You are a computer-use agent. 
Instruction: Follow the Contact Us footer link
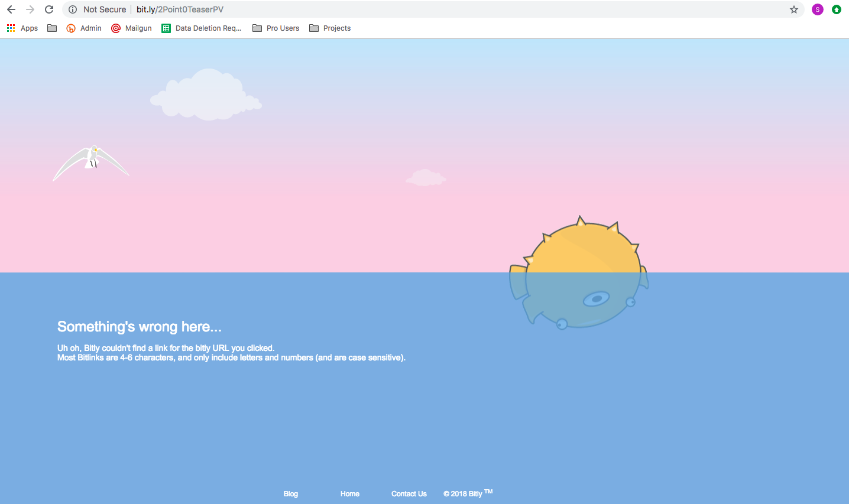tap(409, 494)
